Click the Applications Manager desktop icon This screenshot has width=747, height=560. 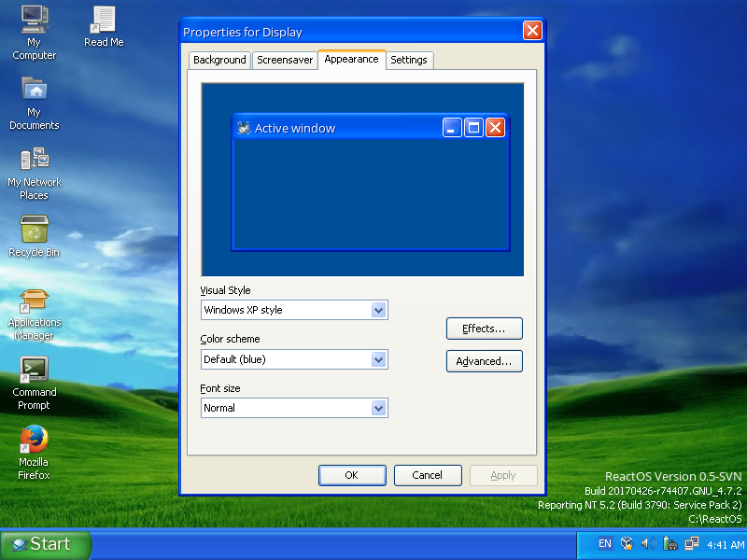pos(35,300)
